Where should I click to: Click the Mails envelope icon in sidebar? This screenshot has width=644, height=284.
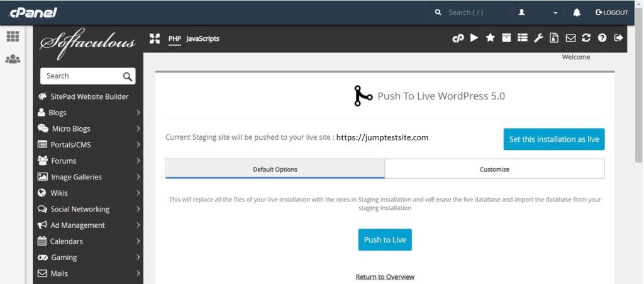42,273
